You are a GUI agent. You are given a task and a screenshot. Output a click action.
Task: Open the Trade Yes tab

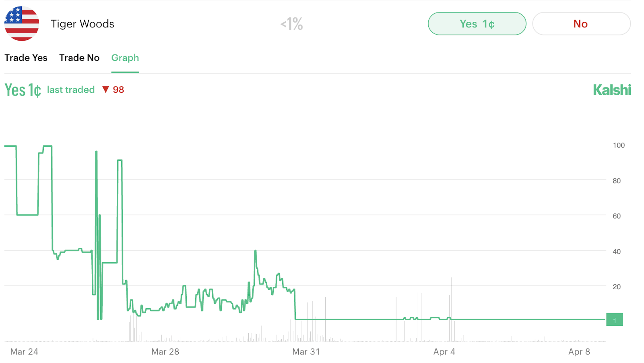[26, 58]
